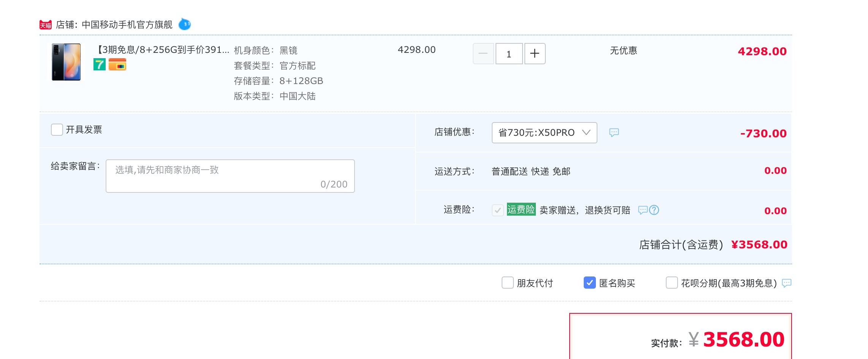Click the red subtotal 4298.00

point(762,51)
